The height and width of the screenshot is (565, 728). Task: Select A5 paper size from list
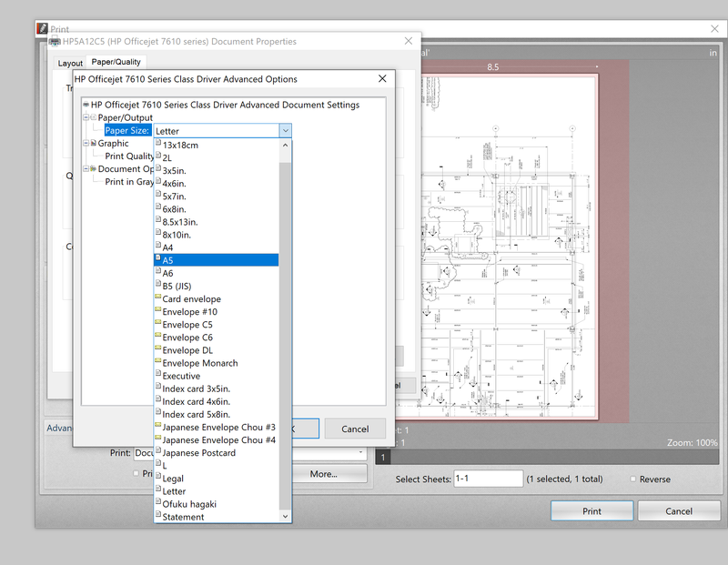(x=216, y=260)
